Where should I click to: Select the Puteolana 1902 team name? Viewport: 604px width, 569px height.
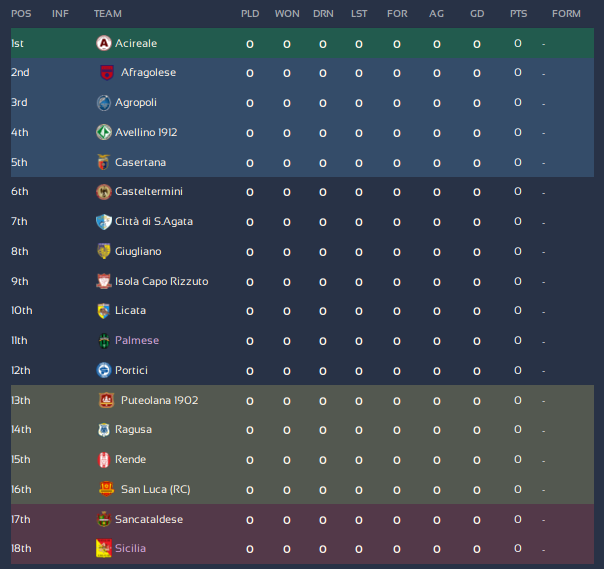click(159, 401)
